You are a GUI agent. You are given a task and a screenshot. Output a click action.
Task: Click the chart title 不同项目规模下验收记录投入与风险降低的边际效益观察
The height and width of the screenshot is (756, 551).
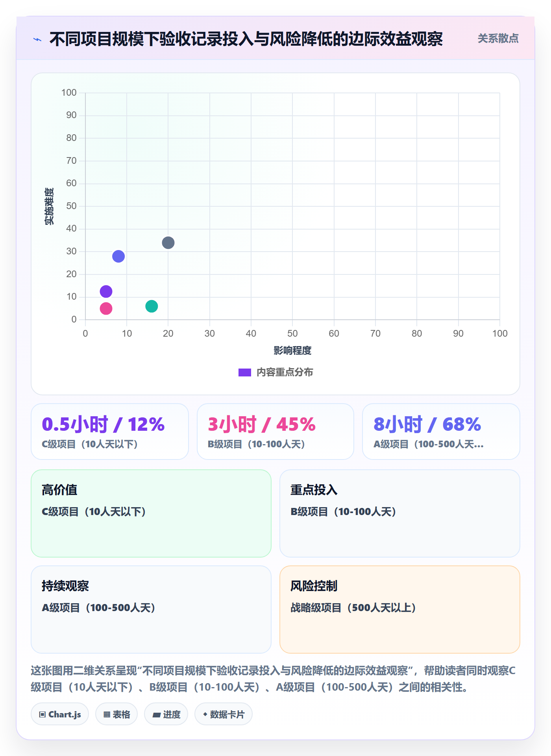(x=246, y=39)
